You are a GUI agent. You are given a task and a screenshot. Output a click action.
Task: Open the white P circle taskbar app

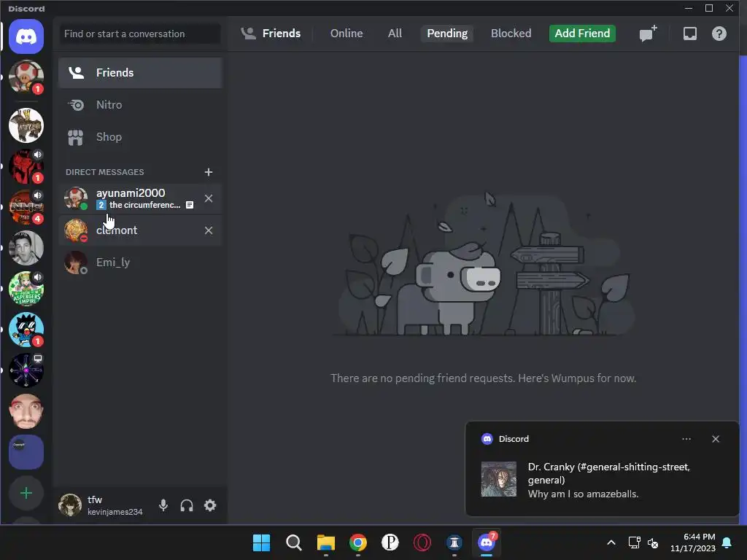click(x=390, y=542)
